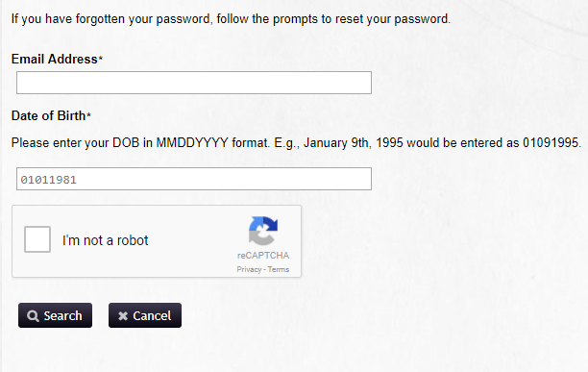Image resolution: width=588 pixels, height=372 pixels.
Task: Click the X icon on Cancel button
Action: click(123, 315)
